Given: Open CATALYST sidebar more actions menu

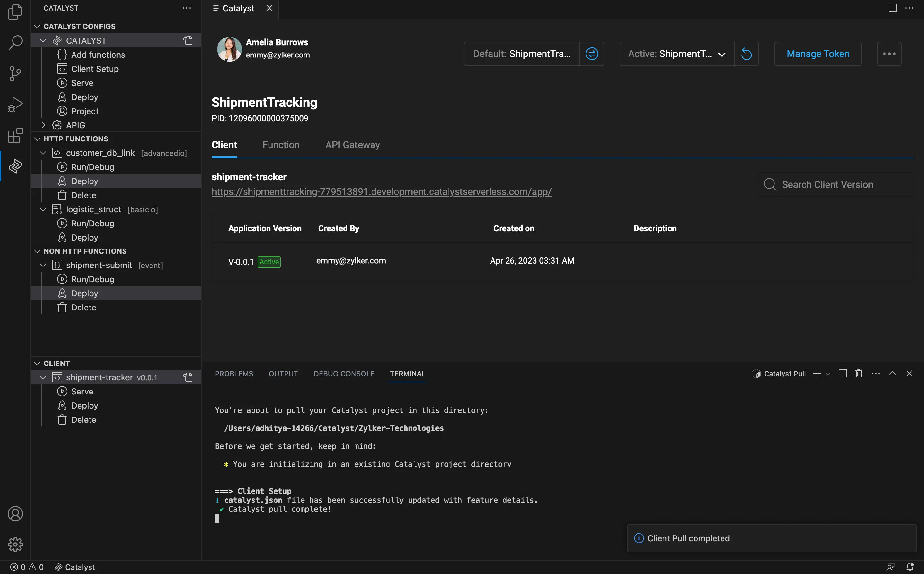Looking at the screenshot, I should pyautogui.click(x=187, y=8).
